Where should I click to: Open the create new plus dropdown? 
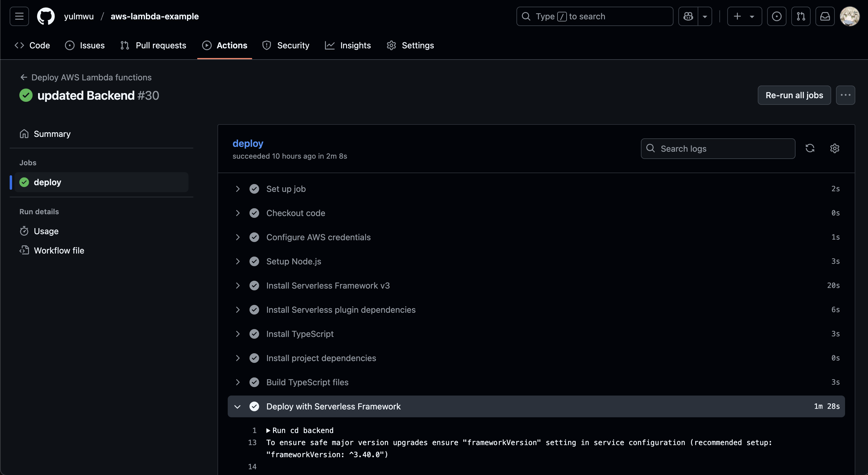(x=744, y=16)
